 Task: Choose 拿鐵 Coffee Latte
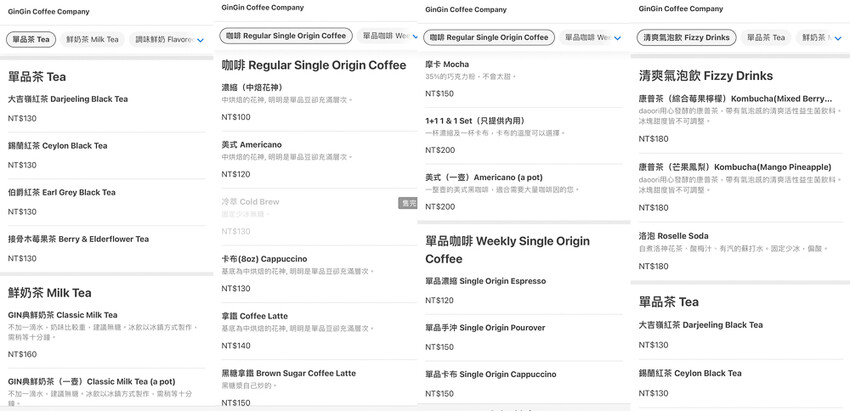click(x=254, y=316)
